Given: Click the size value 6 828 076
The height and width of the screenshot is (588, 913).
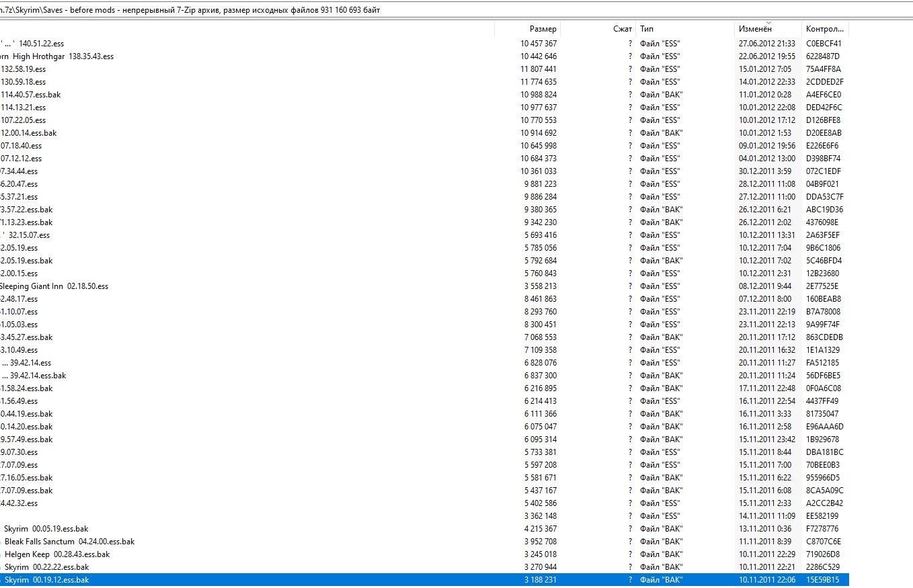Looking at the screenshot, I should pos(541,363).
